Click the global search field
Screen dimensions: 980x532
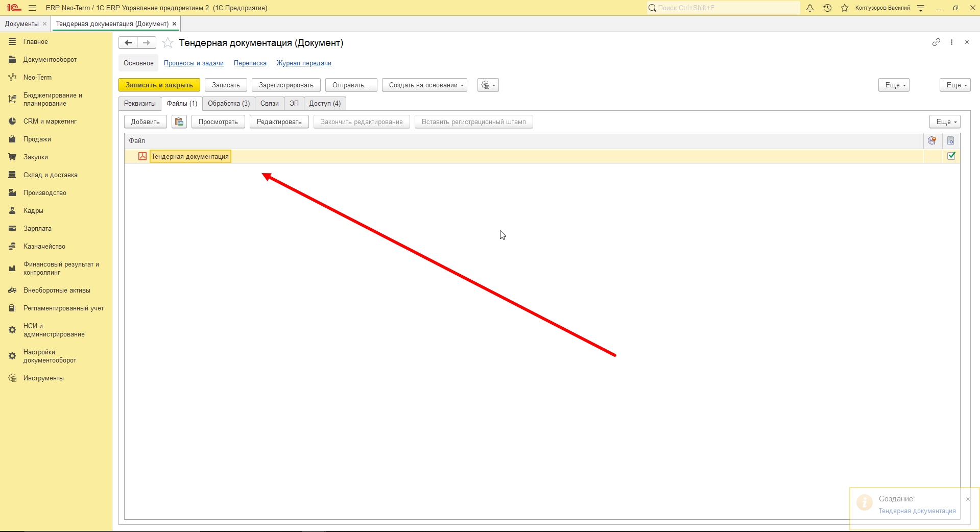[723, 8]
